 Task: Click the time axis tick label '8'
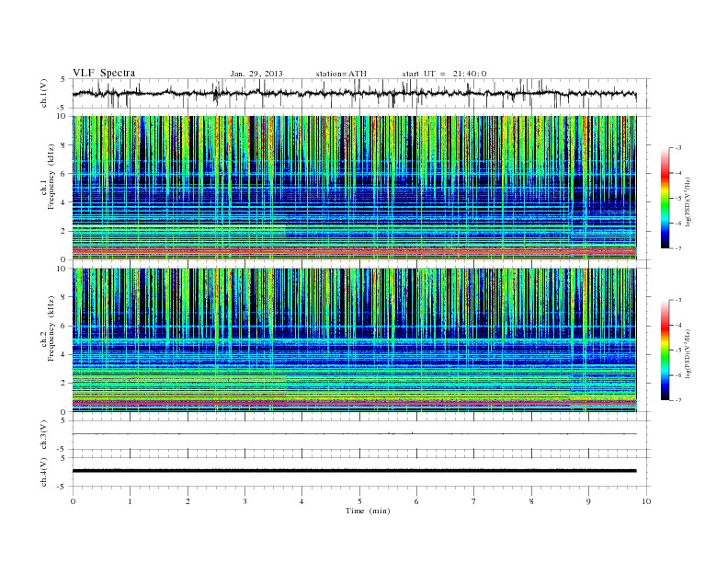point(531,501)
